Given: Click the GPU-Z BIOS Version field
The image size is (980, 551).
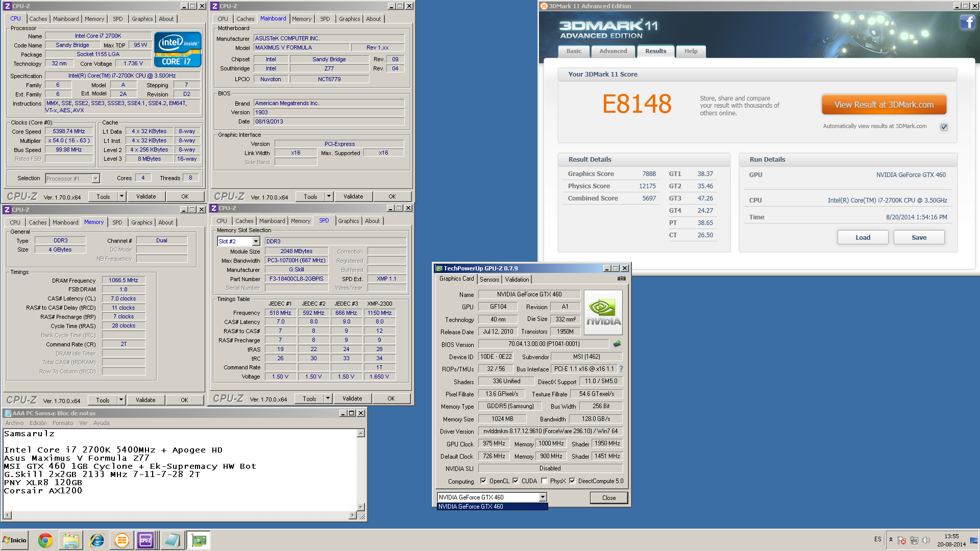Looking at the screenshot, I should [x=544, y=344].
